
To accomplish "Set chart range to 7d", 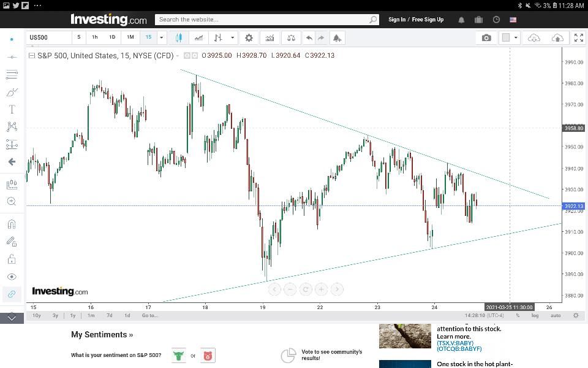I will click(x=110, y=315).
